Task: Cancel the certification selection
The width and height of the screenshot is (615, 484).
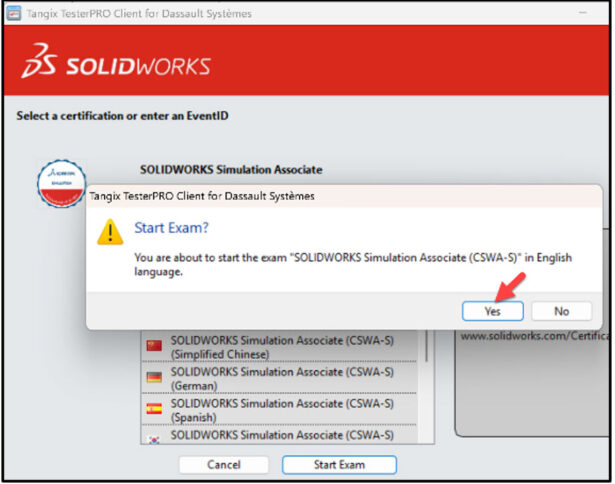Action: [x=224, y=464]
